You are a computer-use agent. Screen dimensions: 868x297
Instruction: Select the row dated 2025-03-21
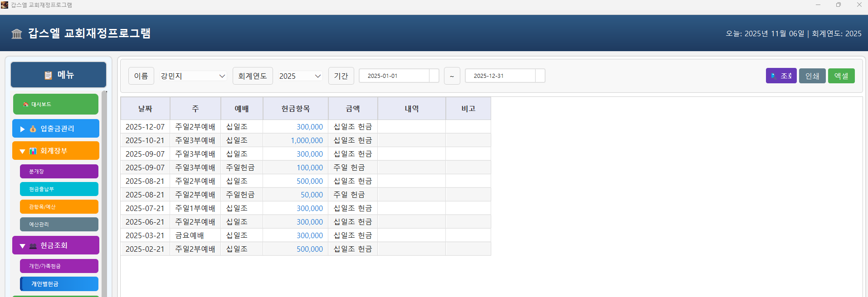pyautogui.click(x=306, y=235)
